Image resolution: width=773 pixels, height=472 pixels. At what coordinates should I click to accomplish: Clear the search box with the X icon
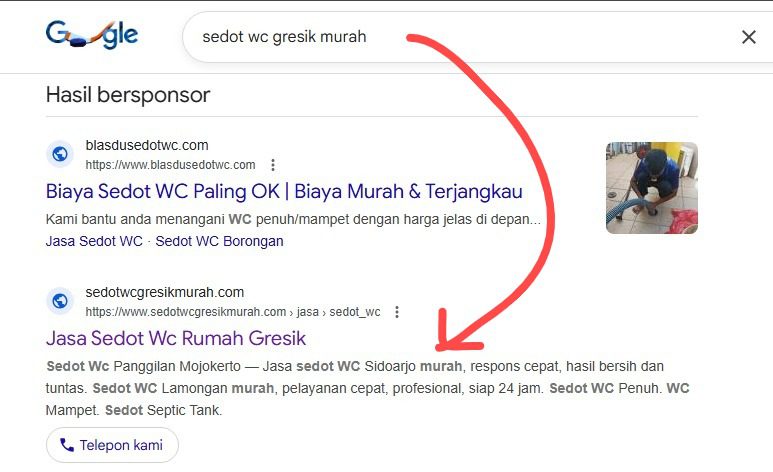[748, 37]
